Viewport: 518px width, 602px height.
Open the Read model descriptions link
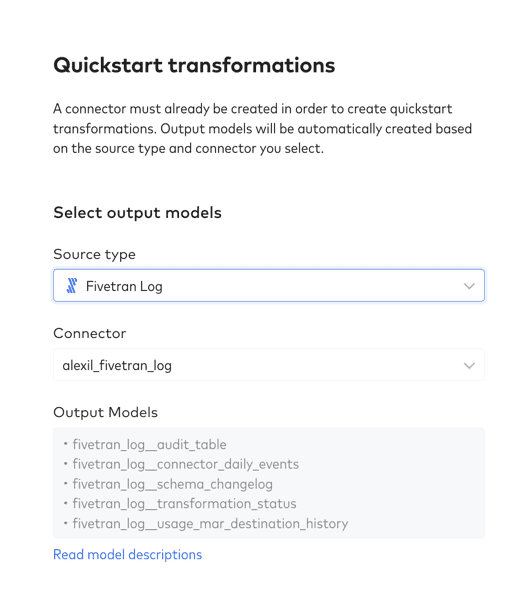[127, 555]
